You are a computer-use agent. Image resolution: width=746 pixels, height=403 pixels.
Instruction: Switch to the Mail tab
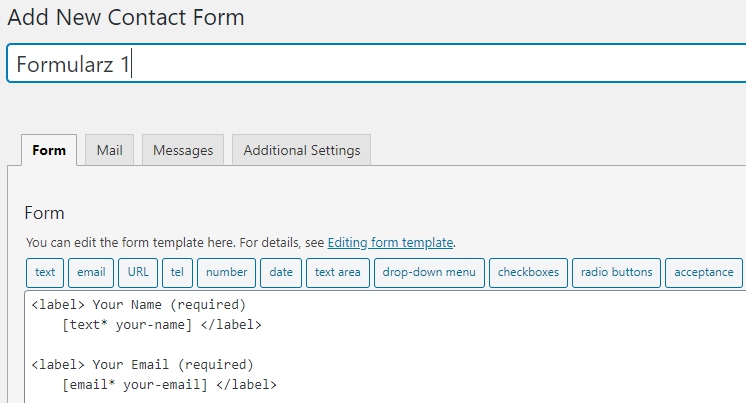(x=109, y=150)
